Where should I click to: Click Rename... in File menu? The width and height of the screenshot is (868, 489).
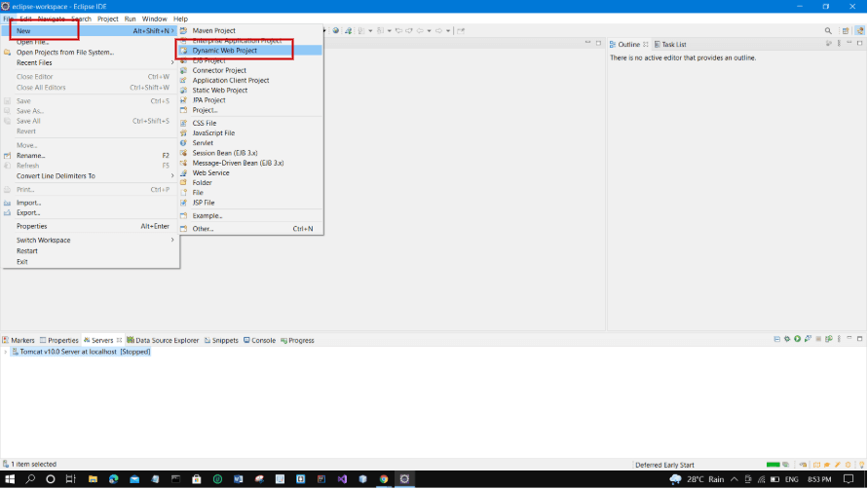[91, 156]
